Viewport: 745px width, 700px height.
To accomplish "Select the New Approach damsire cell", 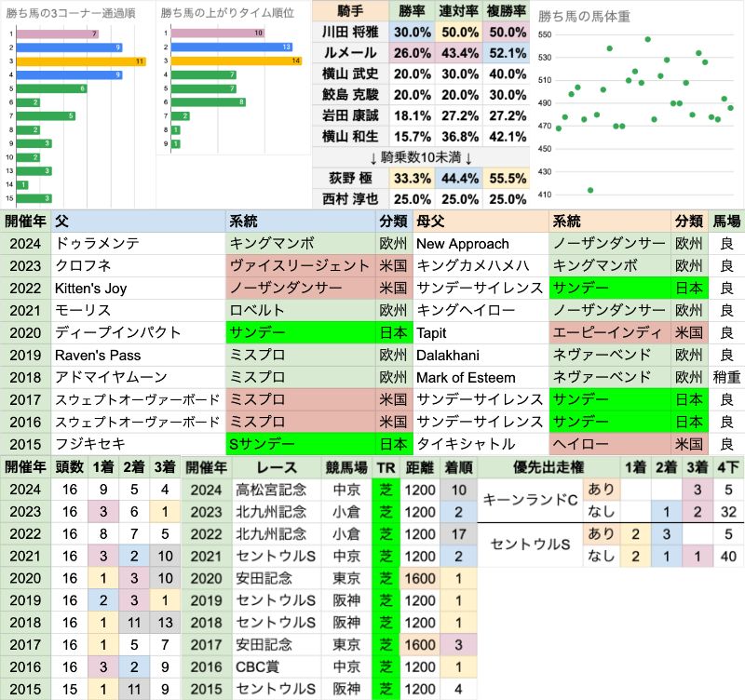I will tap(480, 243).
